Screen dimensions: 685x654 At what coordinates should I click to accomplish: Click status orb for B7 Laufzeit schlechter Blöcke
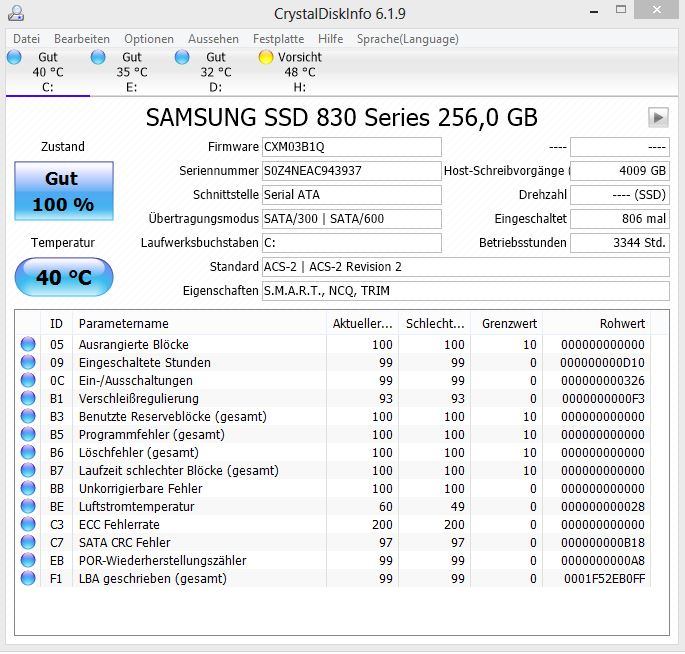click(x=28, y=470)
